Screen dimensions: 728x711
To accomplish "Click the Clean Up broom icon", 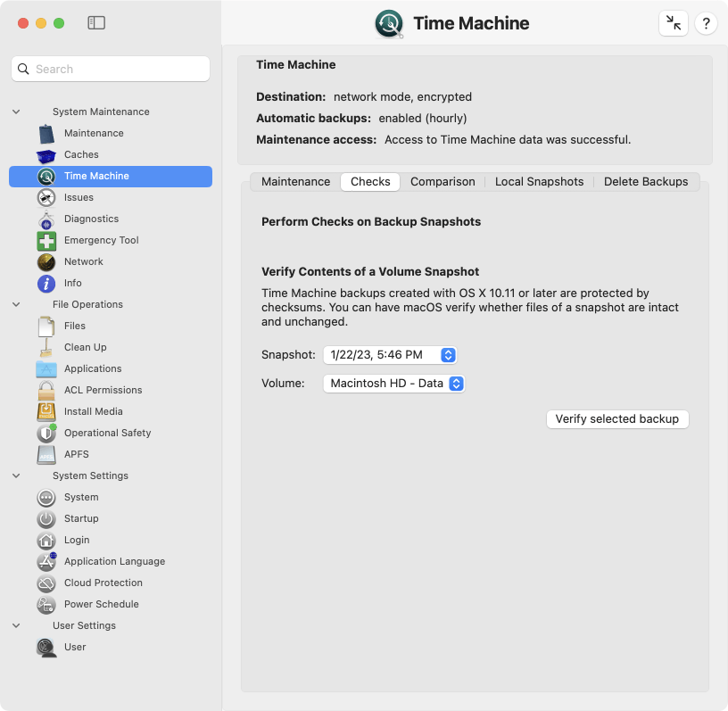I will [x=46, y=347].
